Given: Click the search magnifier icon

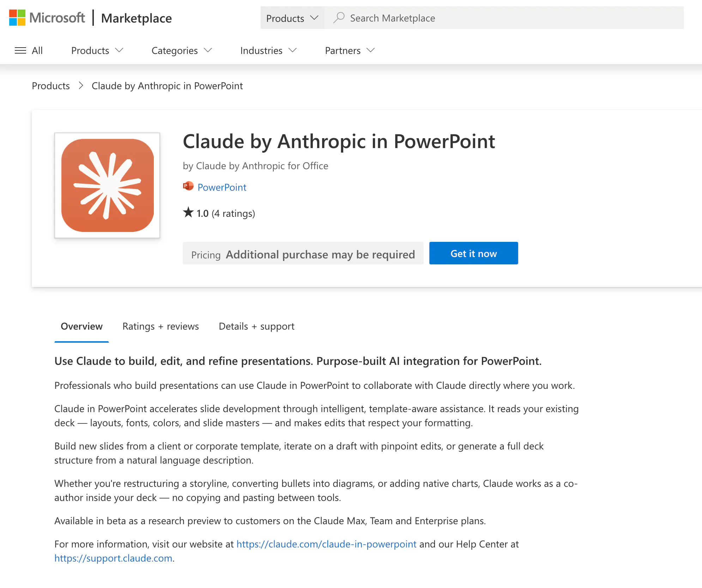Looking at the screenshot, I should 339,18.
